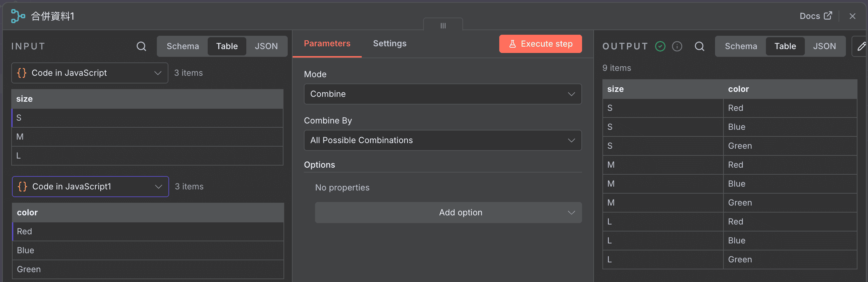Click the Green cell in output M row
Screen dimensions: 868x282
[x=790, y=203]
